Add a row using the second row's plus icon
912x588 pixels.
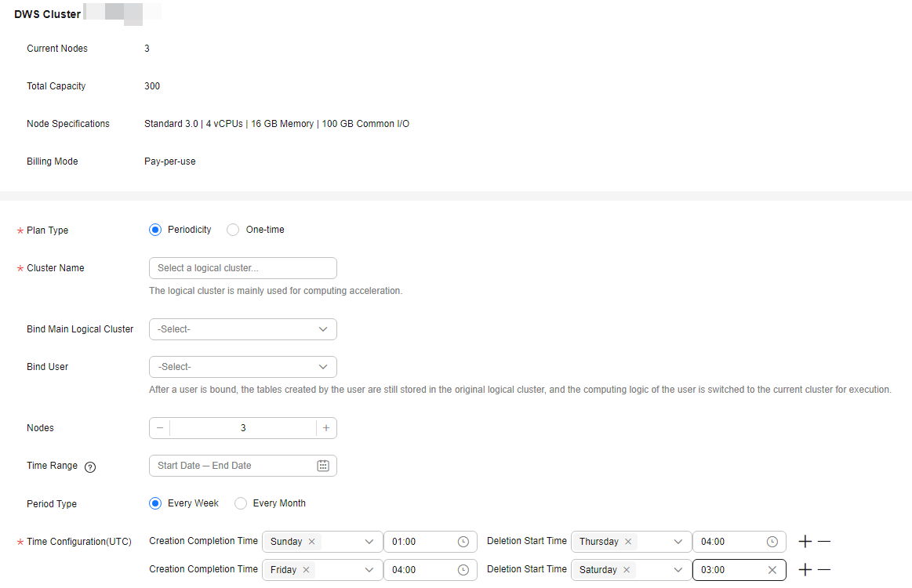(805, 570)
